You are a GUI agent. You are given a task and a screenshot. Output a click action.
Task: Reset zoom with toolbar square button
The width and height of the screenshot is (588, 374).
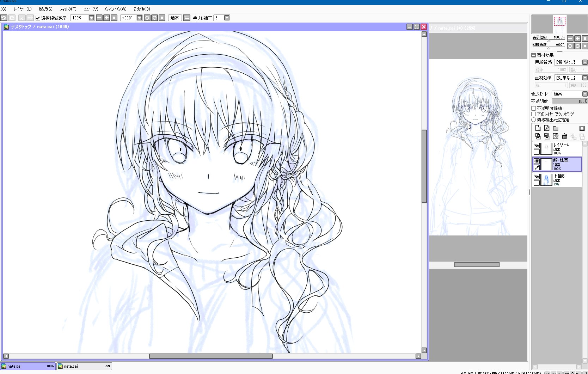pos(114,18)
